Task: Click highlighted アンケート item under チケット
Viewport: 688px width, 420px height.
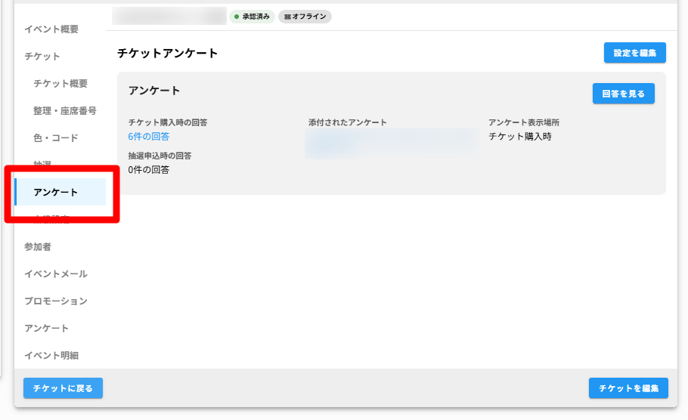Action: pos(56,192)
